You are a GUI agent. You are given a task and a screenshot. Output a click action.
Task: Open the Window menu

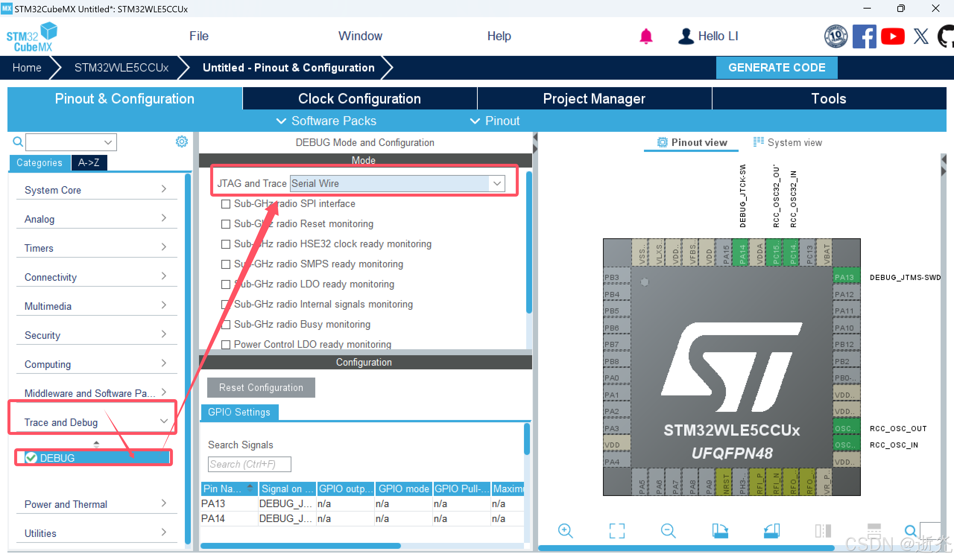(x=360, y=36)
